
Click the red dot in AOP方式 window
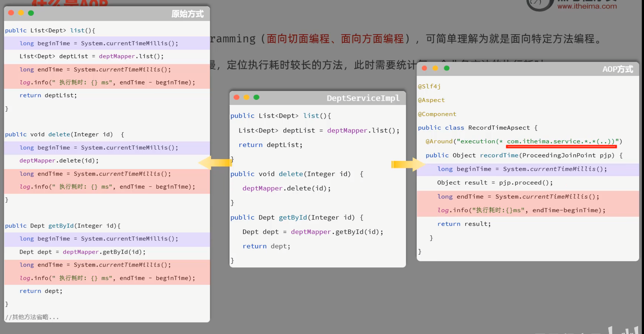pos(424,68)
